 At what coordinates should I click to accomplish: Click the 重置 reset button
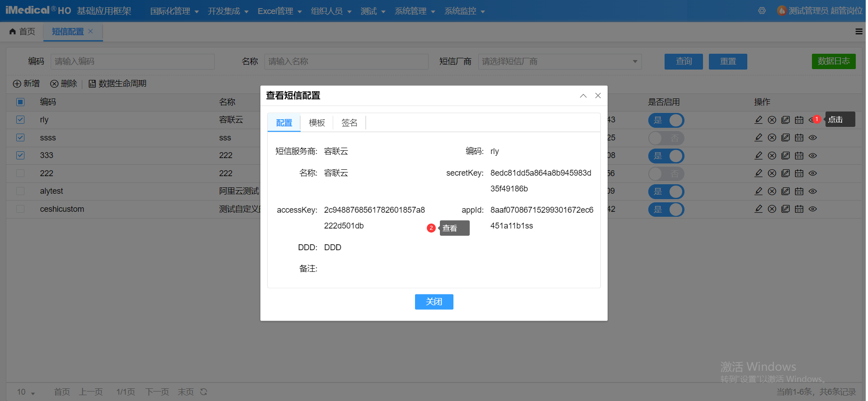click(x=728, y=61)
